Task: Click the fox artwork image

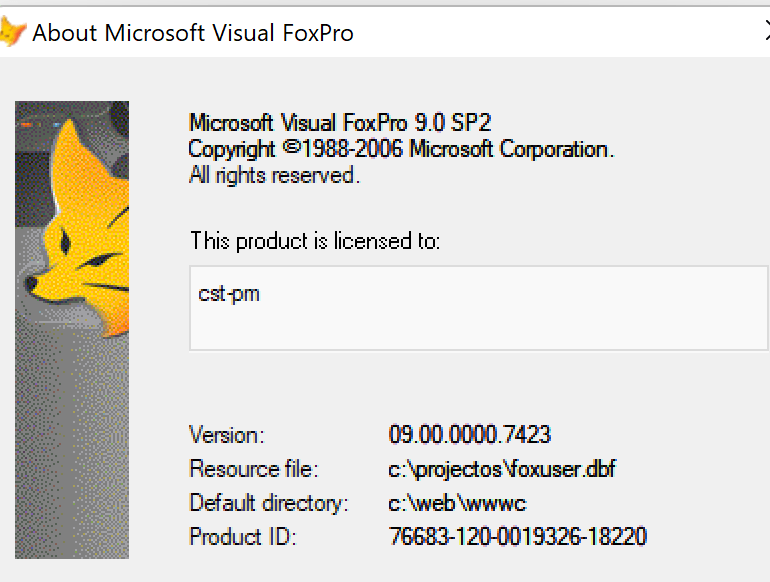Action: [72, 330]
